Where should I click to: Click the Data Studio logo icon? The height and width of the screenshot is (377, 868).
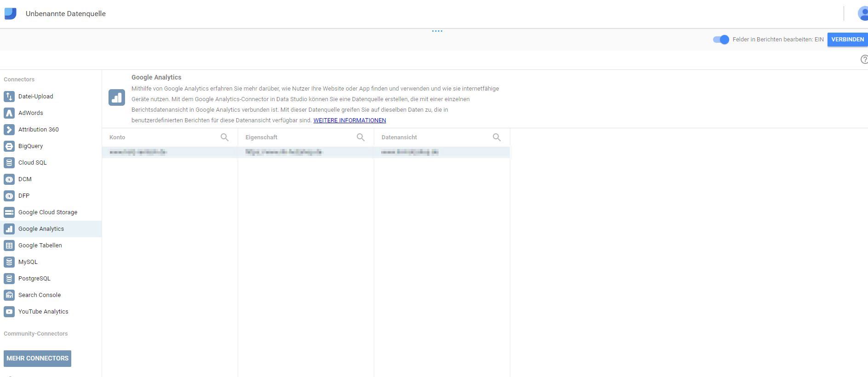pyautogui.click(x=11, y=13)
